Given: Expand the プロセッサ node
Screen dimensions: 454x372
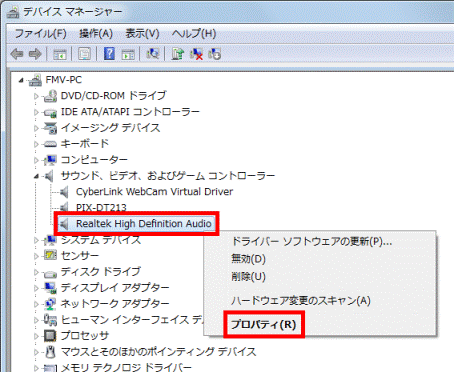Looking at the screenshot, I should click(x=36, y=336).
